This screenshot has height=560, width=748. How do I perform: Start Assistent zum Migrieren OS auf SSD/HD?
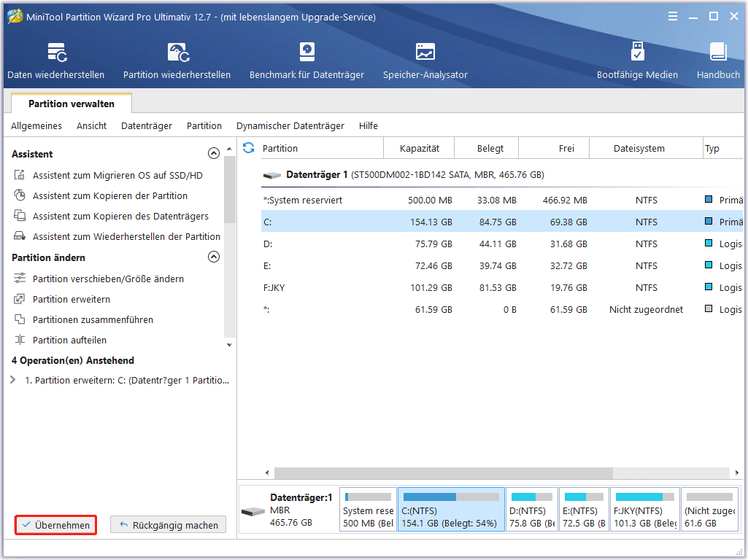[117, 175]
